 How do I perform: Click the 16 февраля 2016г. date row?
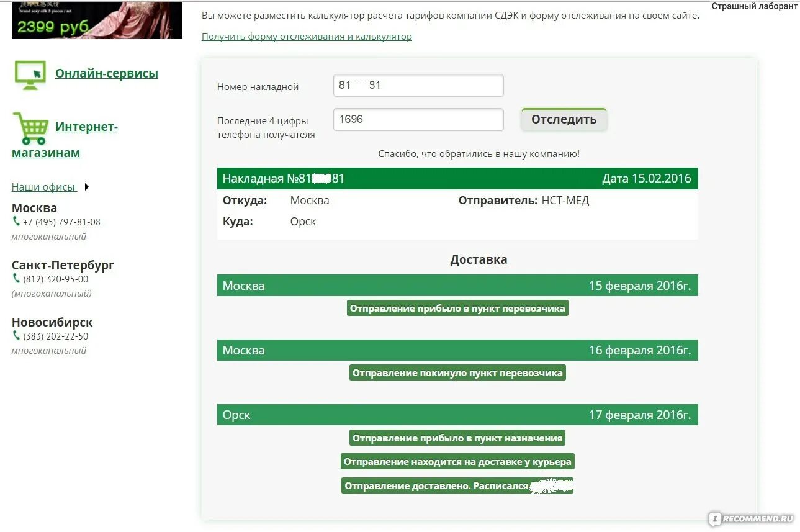pyautogui.click(x=457, y=350)
